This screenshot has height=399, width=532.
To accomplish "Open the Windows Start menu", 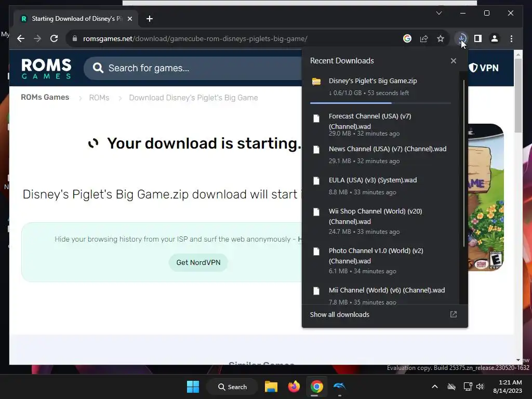I will 193,387.
